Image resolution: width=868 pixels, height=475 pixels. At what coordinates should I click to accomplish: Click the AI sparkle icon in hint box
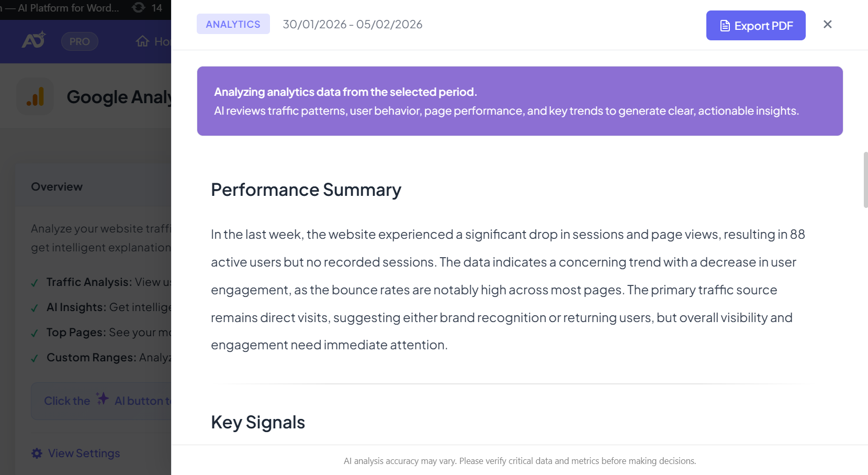pyautogui.click(x=103, y=399)
